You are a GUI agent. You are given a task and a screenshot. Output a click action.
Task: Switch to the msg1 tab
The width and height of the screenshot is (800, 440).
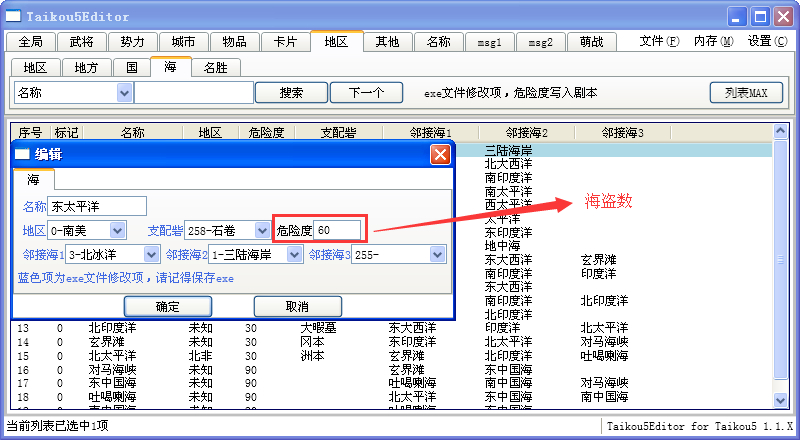490,42
